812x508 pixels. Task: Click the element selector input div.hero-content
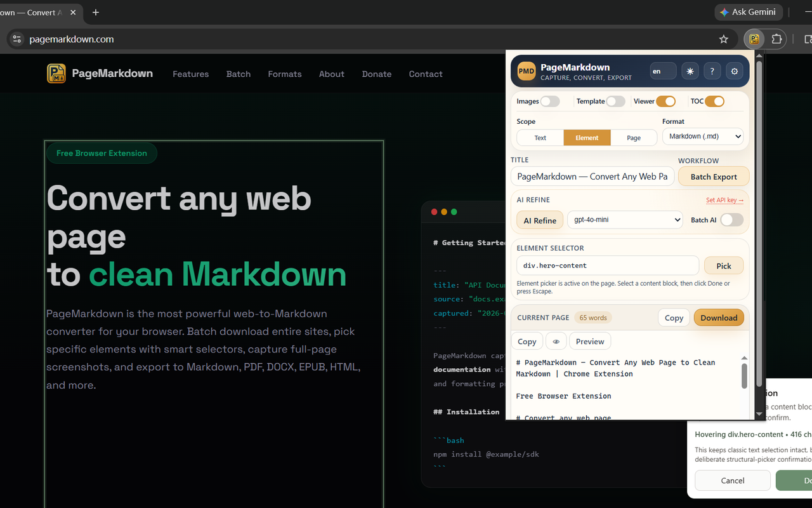tap(608, 265)
